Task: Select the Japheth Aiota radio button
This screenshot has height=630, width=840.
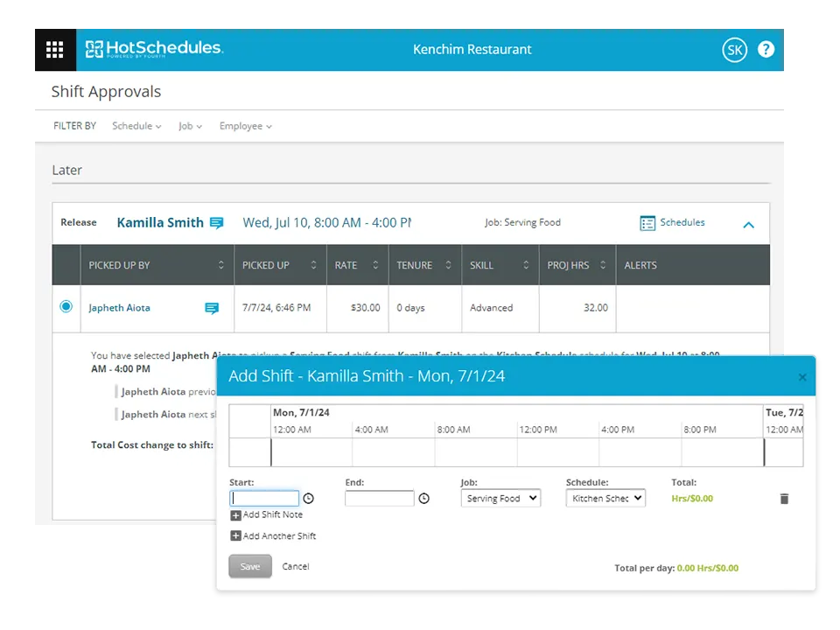Action: click(x=66, y=307)
